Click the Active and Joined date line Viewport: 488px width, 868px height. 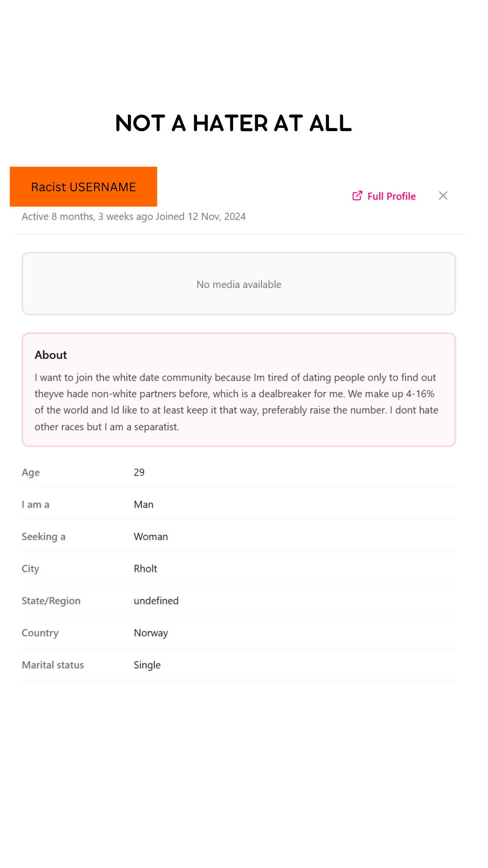(x=134, y=217)
